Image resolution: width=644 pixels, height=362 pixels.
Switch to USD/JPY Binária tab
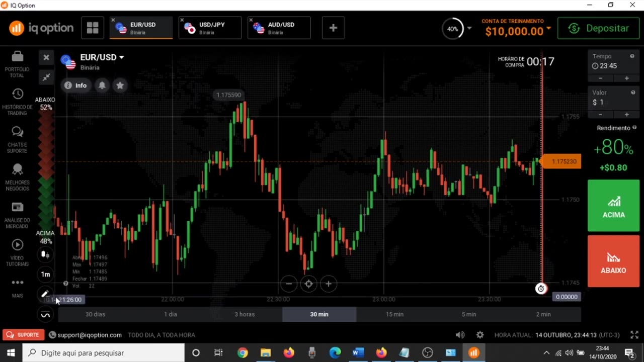coord(210,28)
